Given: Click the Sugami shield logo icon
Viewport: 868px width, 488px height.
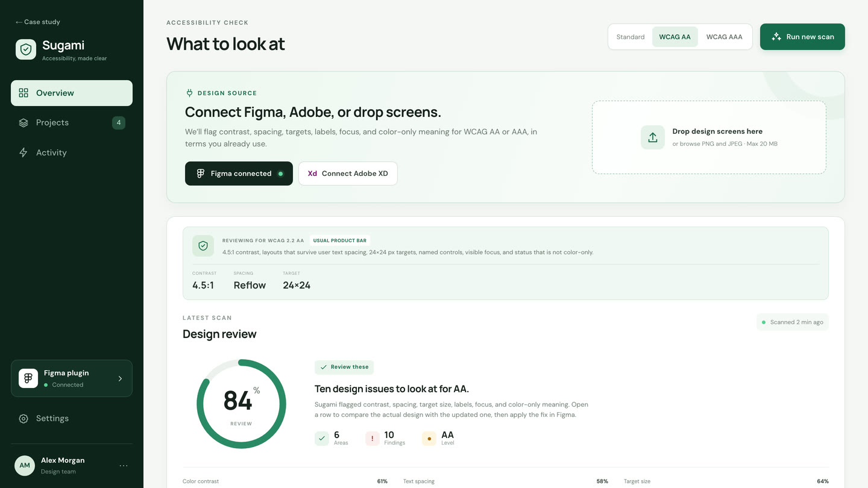Looking at the screenshot, I should click(x=26, y=49).
